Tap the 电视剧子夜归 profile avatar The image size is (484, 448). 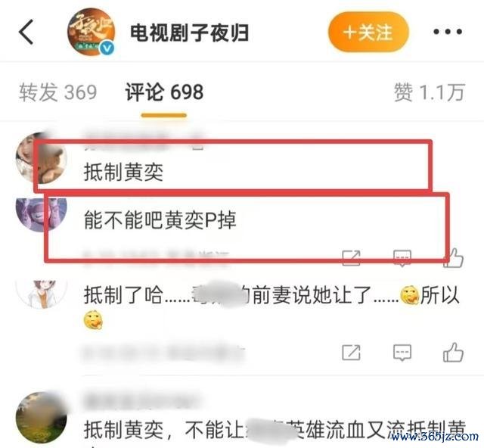click(x=91, y=32)
